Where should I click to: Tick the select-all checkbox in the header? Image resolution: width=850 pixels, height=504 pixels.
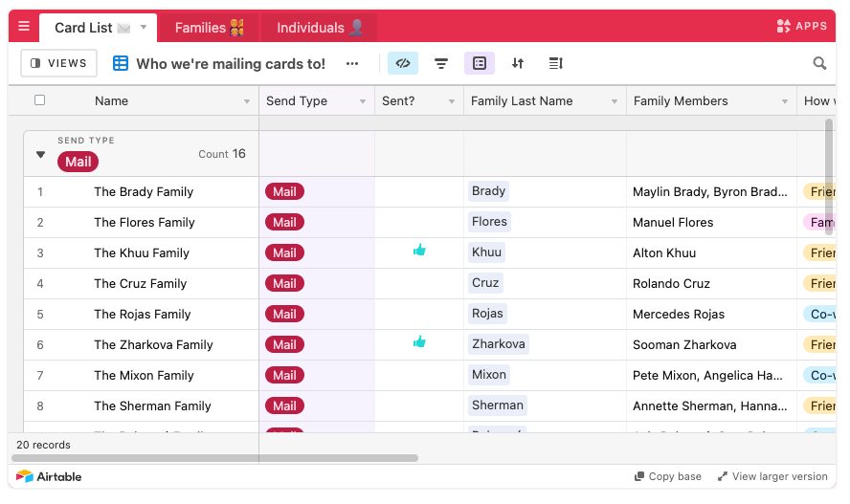[x=39, y=100]
